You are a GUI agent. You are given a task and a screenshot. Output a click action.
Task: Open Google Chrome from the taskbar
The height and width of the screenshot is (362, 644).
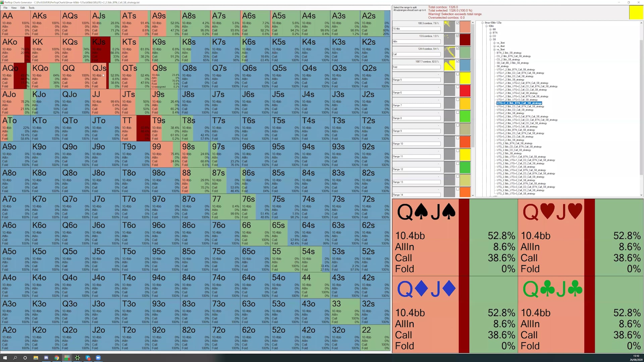tap(57, 358)
